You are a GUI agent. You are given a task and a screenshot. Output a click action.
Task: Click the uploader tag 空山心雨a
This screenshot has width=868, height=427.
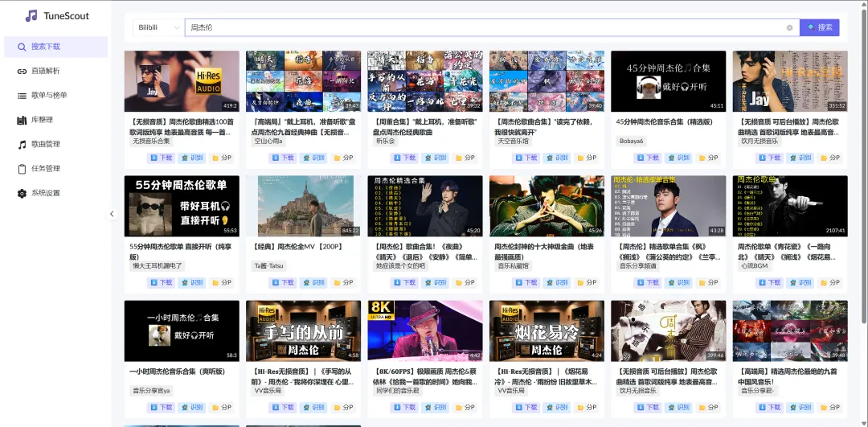coord(268,142)
